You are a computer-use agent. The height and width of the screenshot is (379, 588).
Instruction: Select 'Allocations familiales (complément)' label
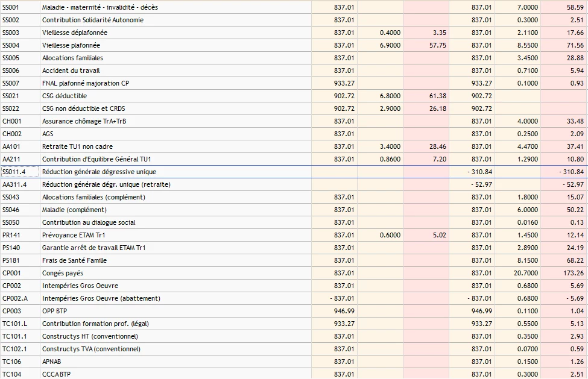click(x=93, y=198)
